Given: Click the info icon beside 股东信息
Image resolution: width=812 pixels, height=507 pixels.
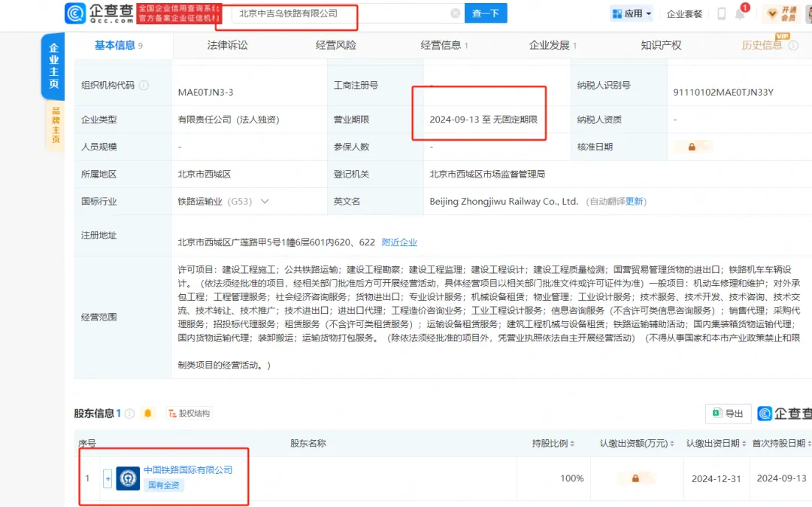Looking at the screenshot, I should (x=130, y=413).
